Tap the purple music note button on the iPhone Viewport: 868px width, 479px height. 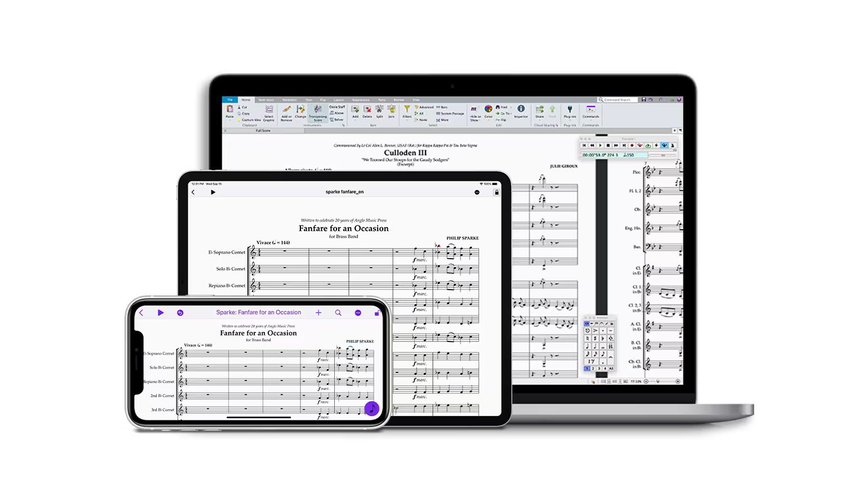(x=372, y=409)
